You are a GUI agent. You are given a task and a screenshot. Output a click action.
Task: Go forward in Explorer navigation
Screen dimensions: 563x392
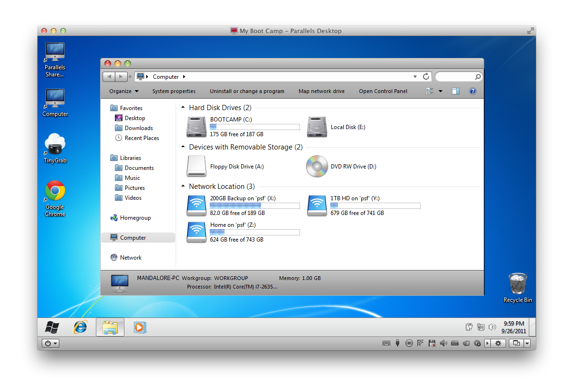coord(121,76)
